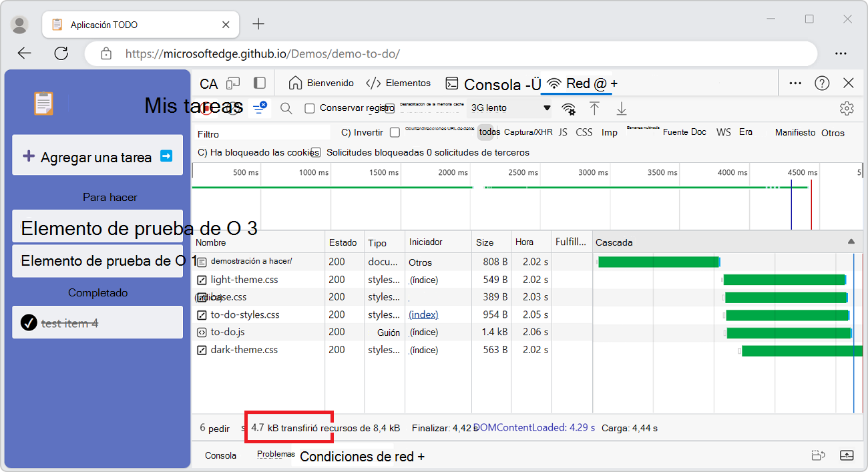Enable cache disabling checkbox
Image resolution: width=868 pixels, height=472 pixels.
389,107
